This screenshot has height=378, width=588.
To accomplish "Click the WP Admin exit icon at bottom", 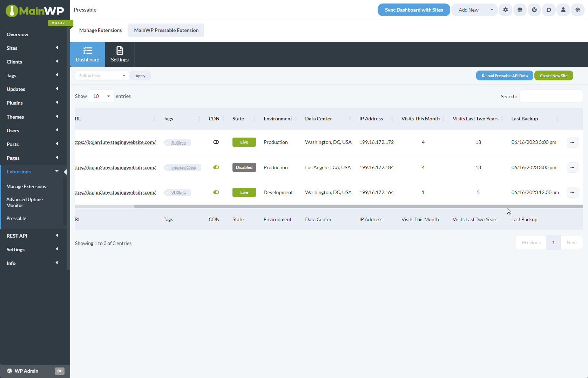I will click(59, 371).
